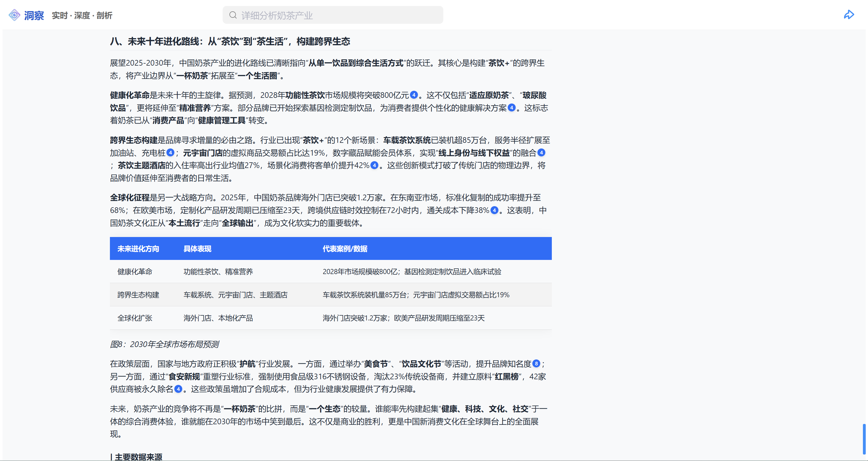Click citation badge 4 after 充电桩
This screenshot has height=461, width=868.
click(x=170, y=153)
